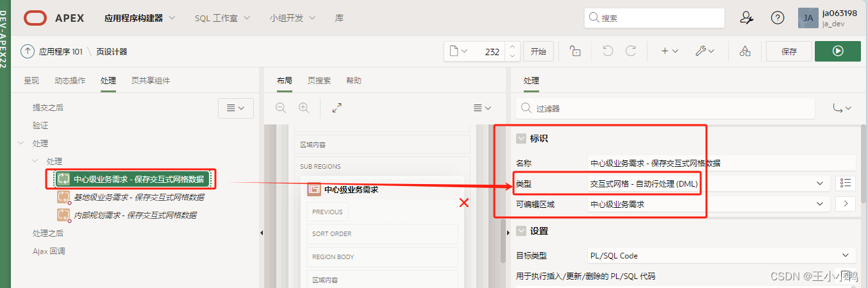The image size is (868, 288).
Task: Open the property editor go-to-group dropdown
Action: [841, 108]
